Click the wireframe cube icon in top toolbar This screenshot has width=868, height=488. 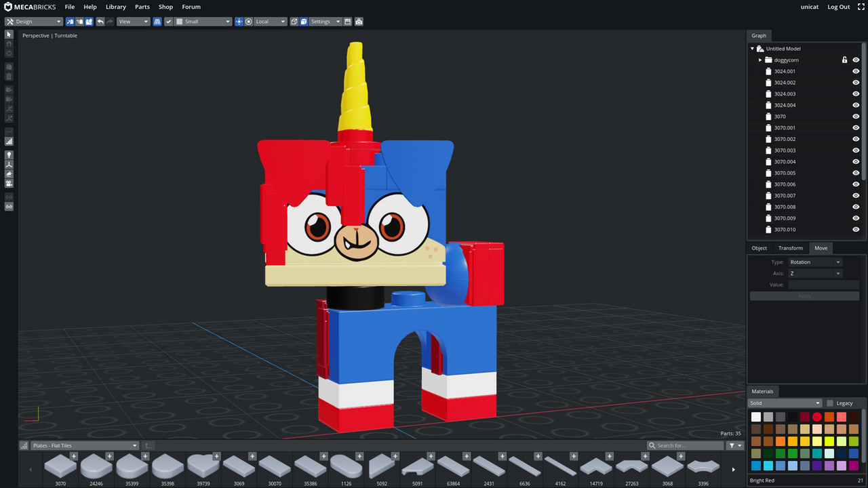[294, 22]
